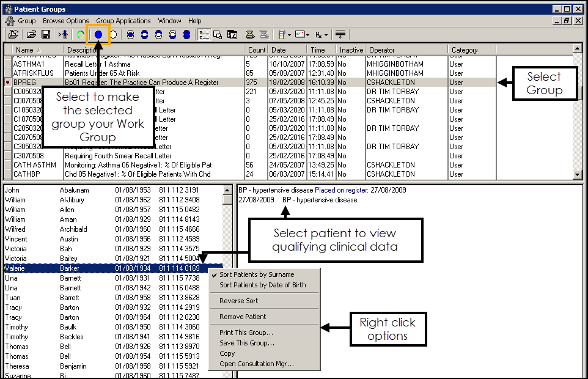588x379 pixels.
Task: Expand the Rx toolbar dropdown arrow
Action: click(x=327, y=35)
